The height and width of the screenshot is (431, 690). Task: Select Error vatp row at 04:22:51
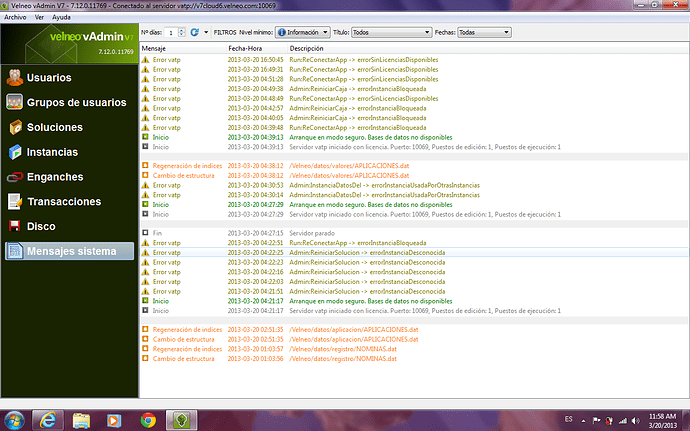(x=414, y=243)
